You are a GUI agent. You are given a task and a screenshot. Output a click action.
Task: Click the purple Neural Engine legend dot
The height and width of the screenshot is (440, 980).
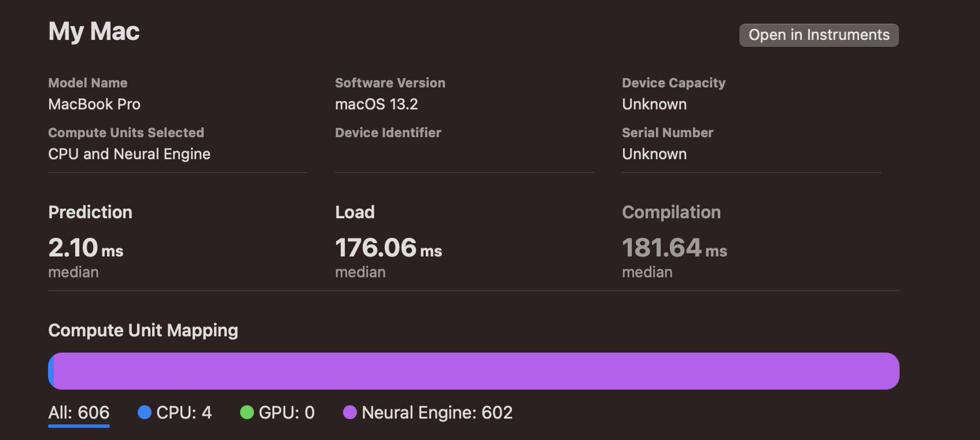click(x=350, y=412)
